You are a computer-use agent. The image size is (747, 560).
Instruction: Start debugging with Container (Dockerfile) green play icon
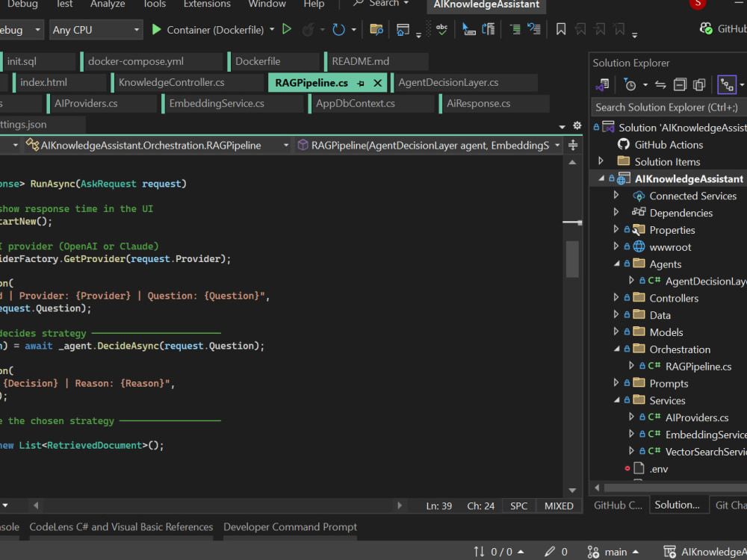[156, 30]
